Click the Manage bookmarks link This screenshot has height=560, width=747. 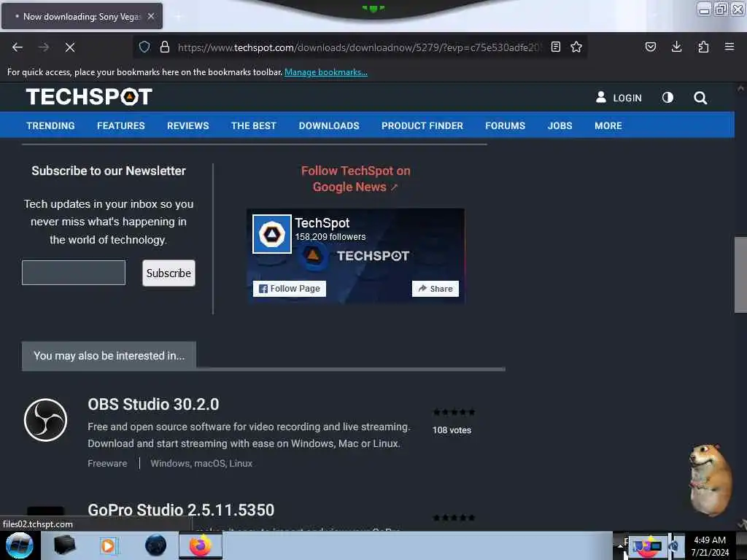326,72
